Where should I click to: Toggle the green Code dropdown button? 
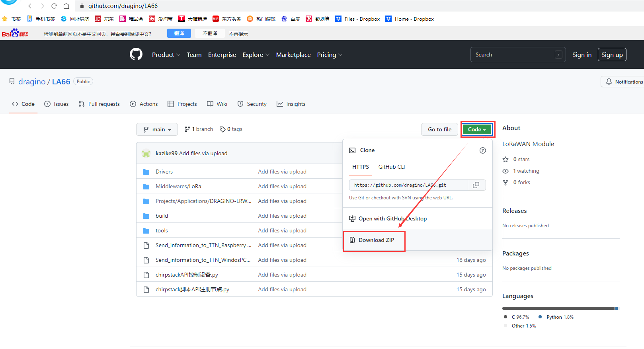(x=477, y=129)
